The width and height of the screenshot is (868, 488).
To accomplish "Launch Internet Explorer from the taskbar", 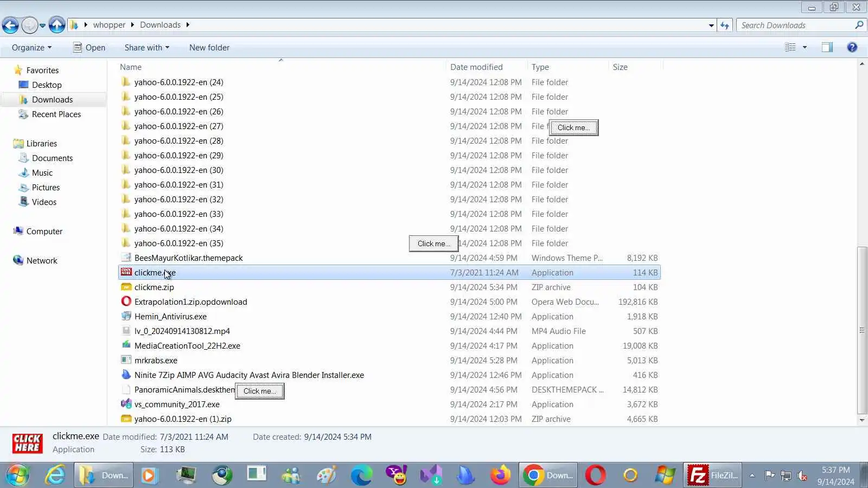I will [x=55, y=476].
